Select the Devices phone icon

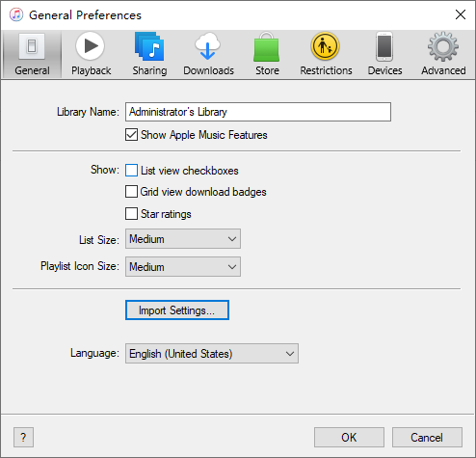384,46
